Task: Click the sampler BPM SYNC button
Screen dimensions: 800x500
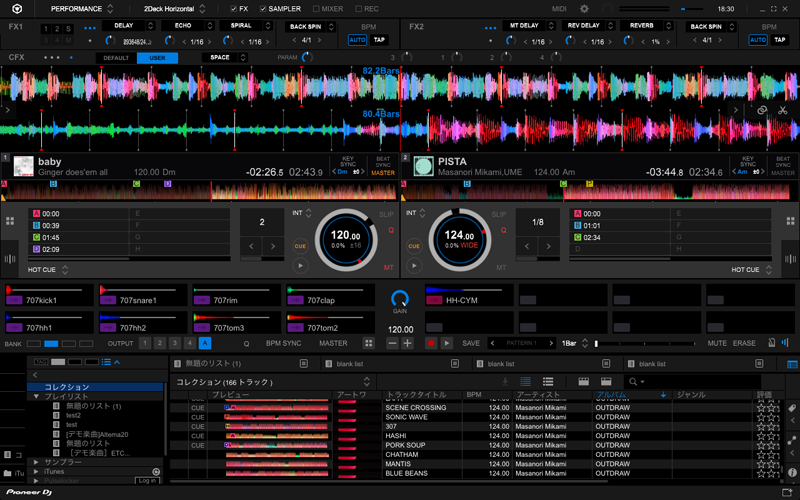Action: tap(283, 343)
